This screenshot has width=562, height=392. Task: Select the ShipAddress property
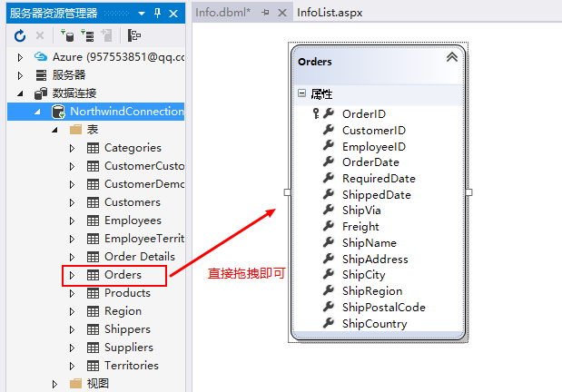(x=375, y=259)
